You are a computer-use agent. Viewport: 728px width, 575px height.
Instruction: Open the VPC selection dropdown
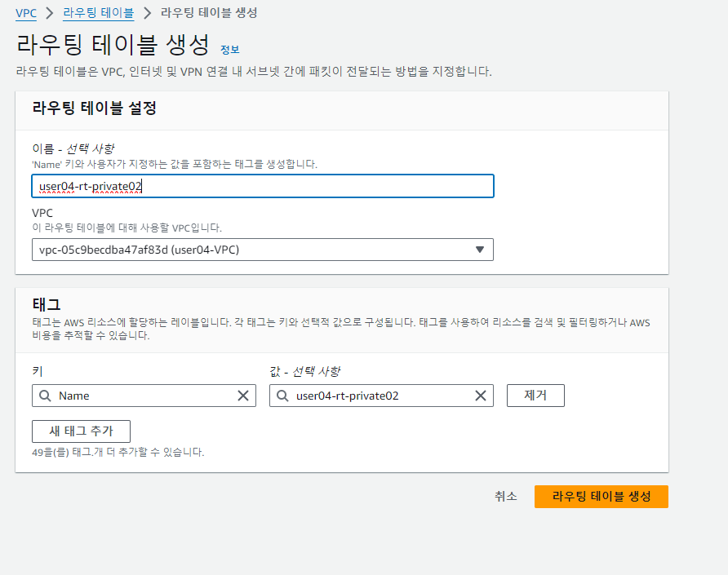(263, 250)
